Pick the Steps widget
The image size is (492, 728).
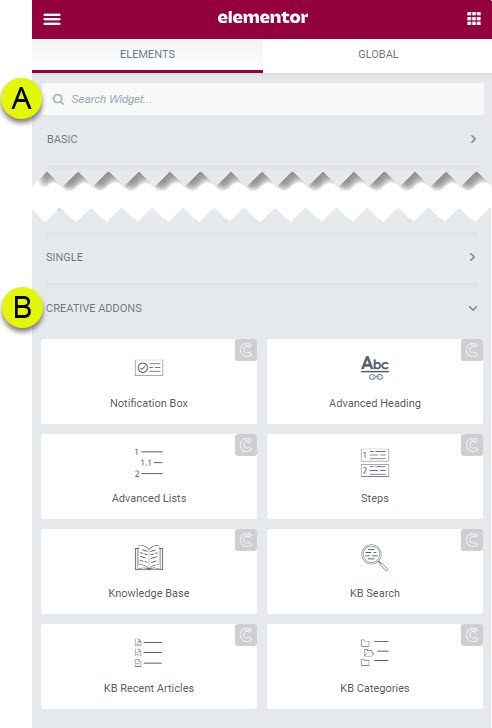coord(375,476)
